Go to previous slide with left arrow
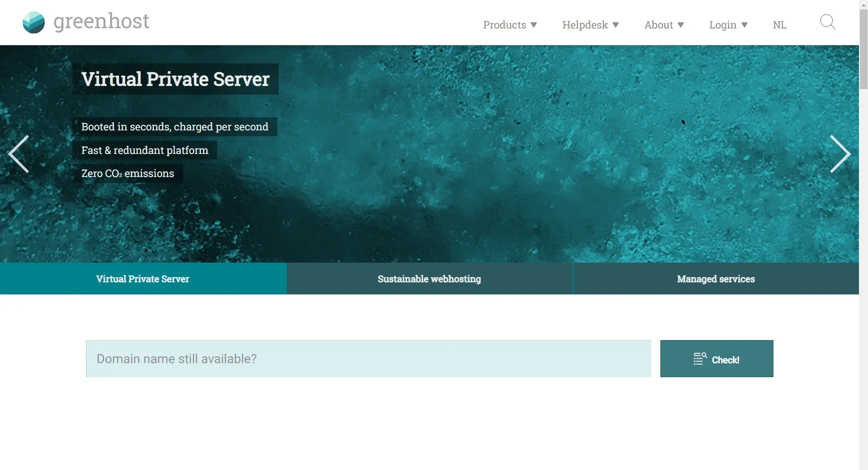This screenshot has width=868, height=470. (x=19, y=154)
